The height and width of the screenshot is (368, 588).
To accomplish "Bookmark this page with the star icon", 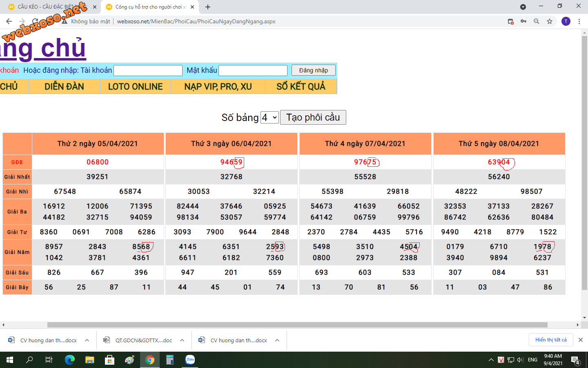I will [550, 21].
